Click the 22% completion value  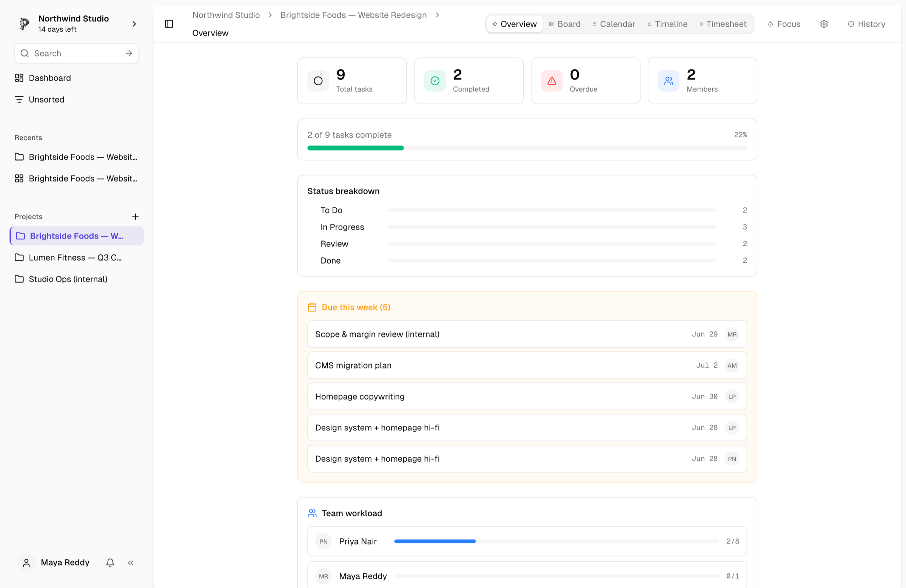click(x=740, y=135)
